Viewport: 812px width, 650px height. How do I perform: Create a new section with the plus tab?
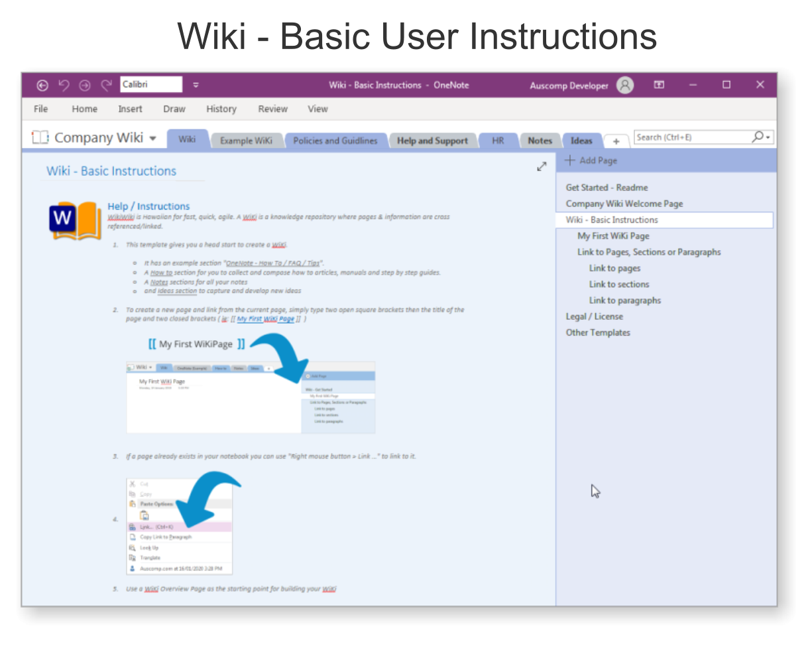coord(616,141)
